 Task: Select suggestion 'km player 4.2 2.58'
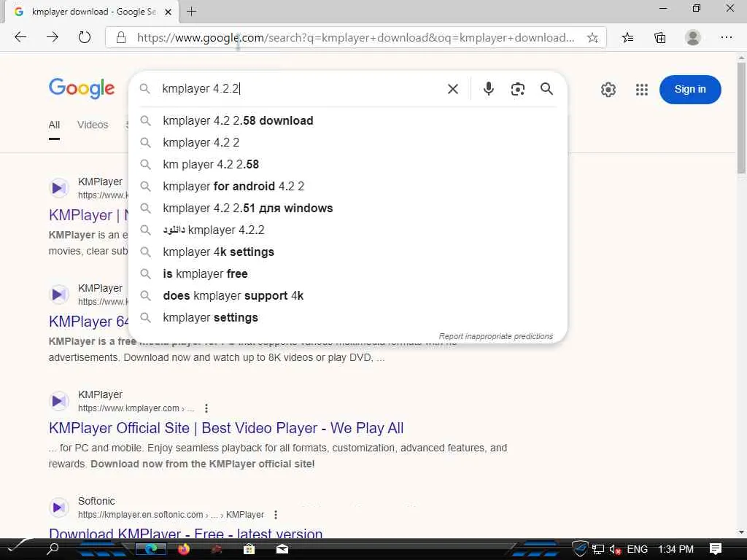pos(348,164)
